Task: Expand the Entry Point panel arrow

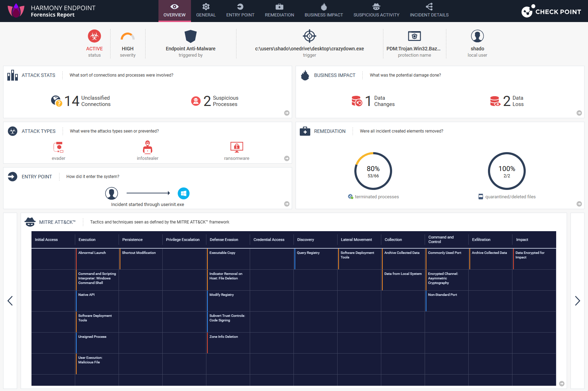Action: (287, 204)
